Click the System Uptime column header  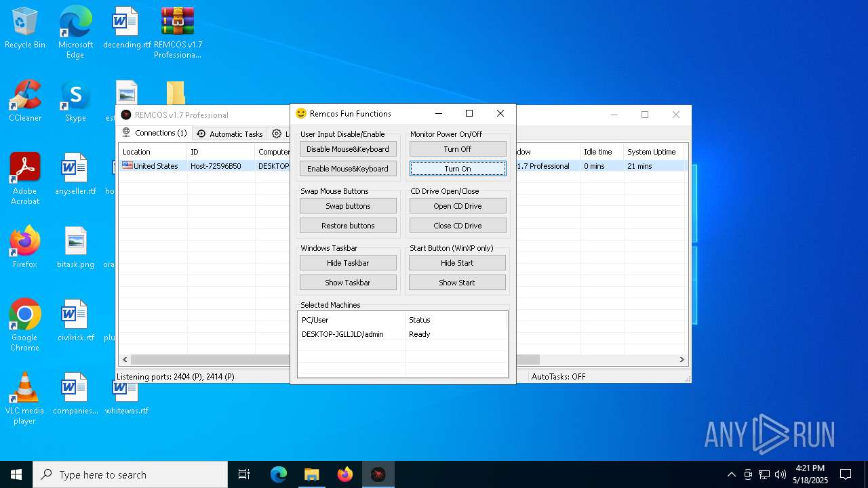coord(654,152)
